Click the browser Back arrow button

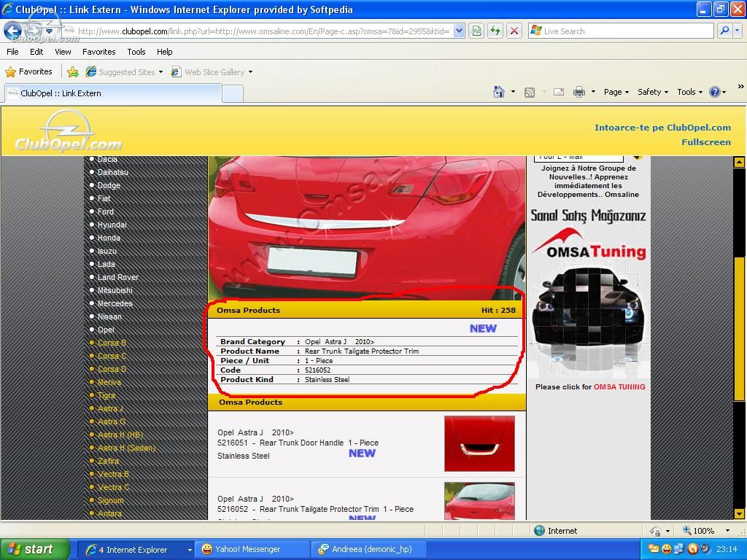click(13, 31)
